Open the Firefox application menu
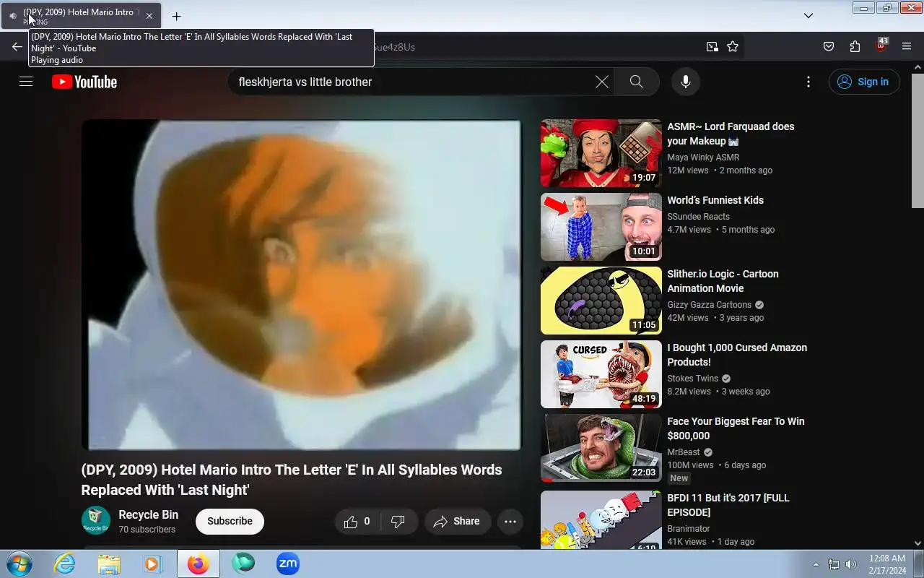This screenshot has height=578, width=924. (907, 47)
